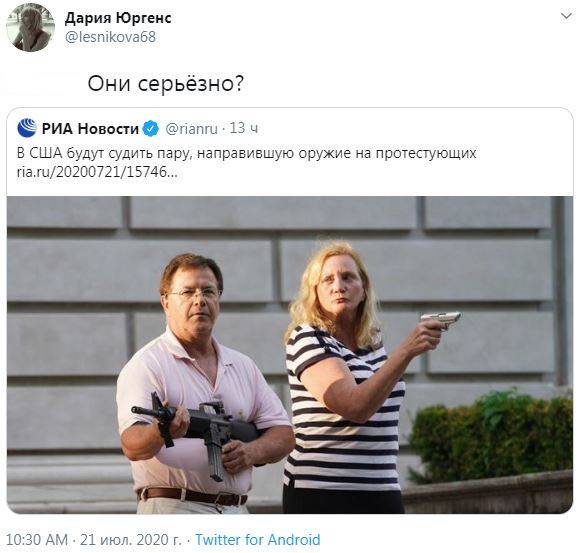Click the woman in striped shirt
This screenshot has width=579, height=553.
click(354, 377)
